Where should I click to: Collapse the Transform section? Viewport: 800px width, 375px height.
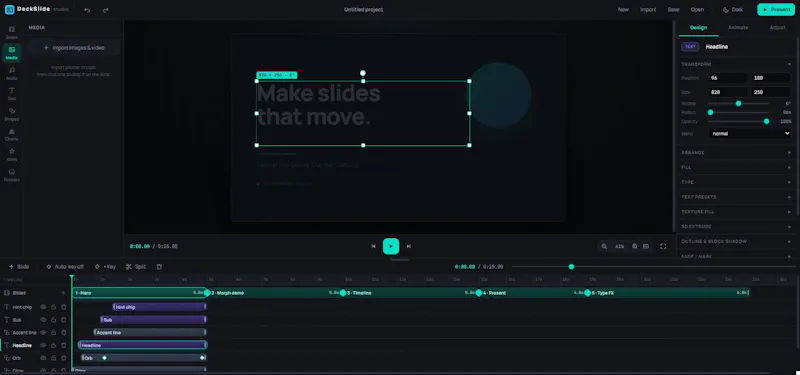pos(736,64)
